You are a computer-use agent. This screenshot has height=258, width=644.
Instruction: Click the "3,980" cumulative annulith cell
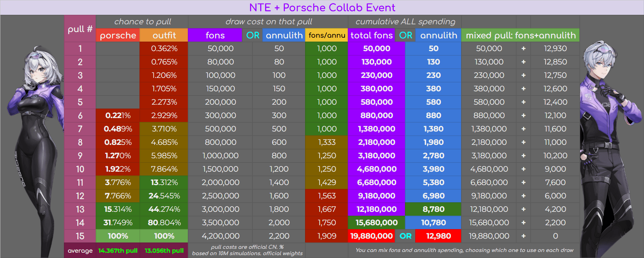[x=433, y=169]
